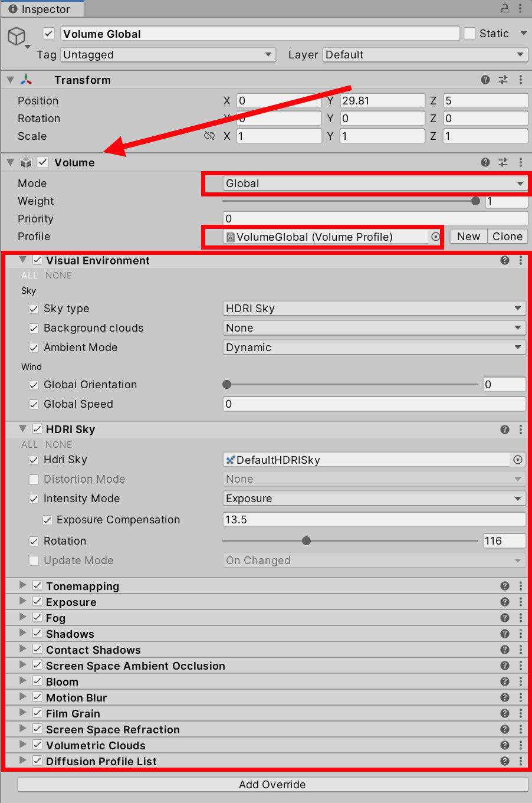The height and width of the screenshot is (803, 532).
Task: Click the Exposure Compensation value field
Action: point(374,520)
